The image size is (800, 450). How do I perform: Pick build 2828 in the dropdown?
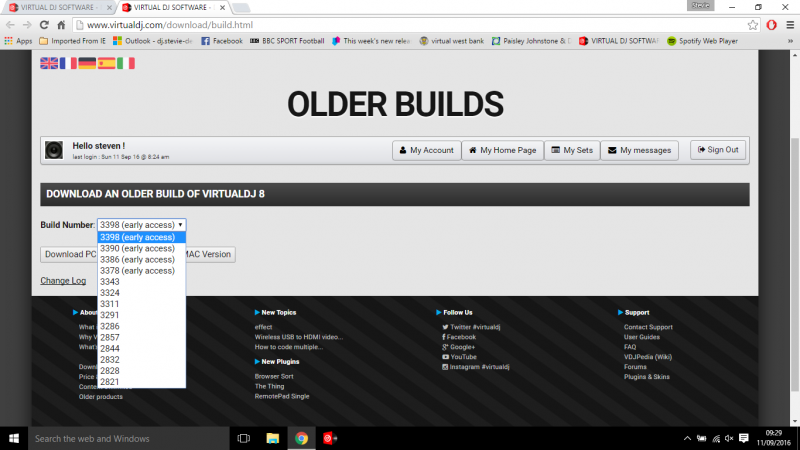(142, 371)
